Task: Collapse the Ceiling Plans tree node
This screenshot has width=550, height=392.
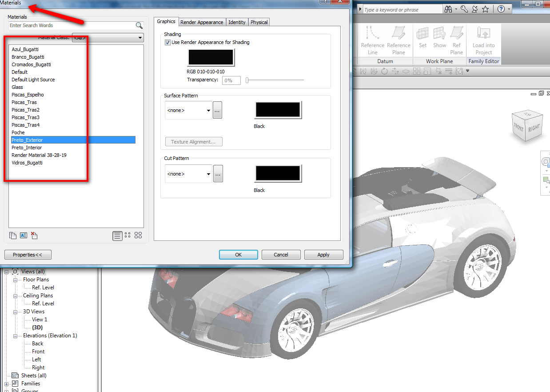Action: tap(15, 296)
